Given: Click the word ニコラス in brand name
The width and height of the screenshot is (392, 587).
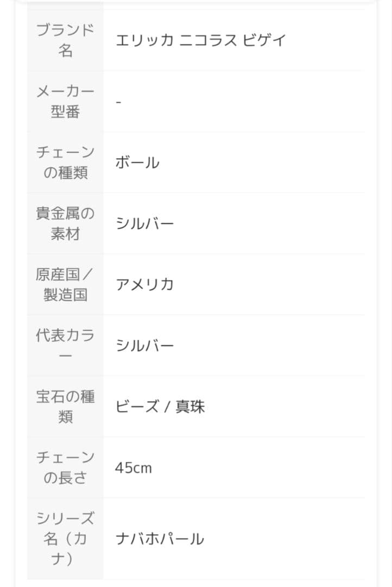Looking at the screenshot, I should coord(207,40).
